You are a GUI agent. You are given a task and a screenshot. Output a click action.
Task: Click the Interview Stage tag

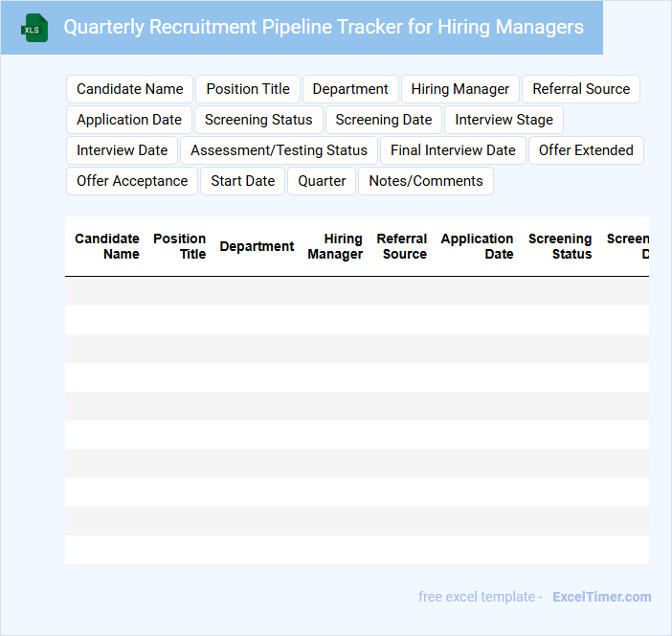pyautogui.click(x=504, y=120)
